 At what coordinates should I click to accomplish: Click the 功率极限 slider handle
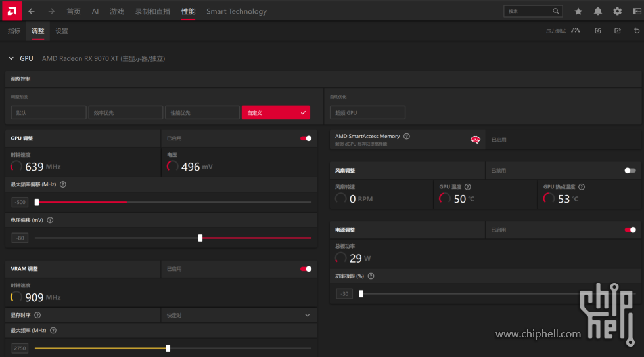361,294
